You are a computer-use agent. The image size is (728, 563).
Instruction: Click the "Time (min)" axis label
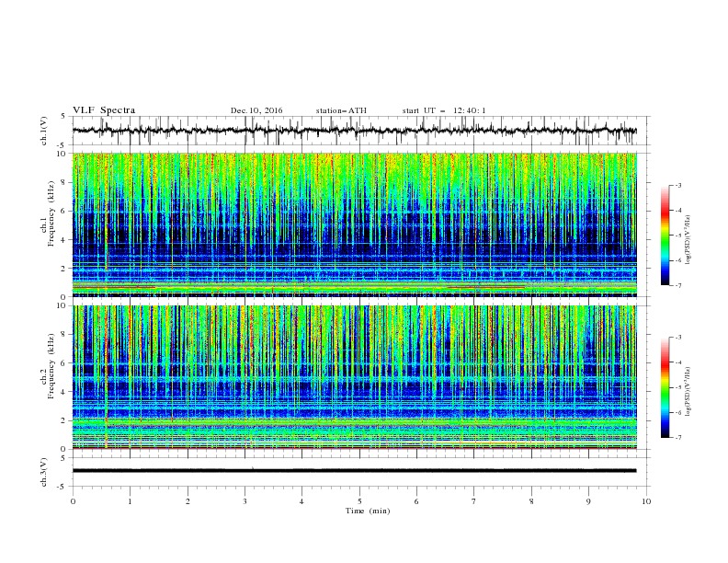368,511
